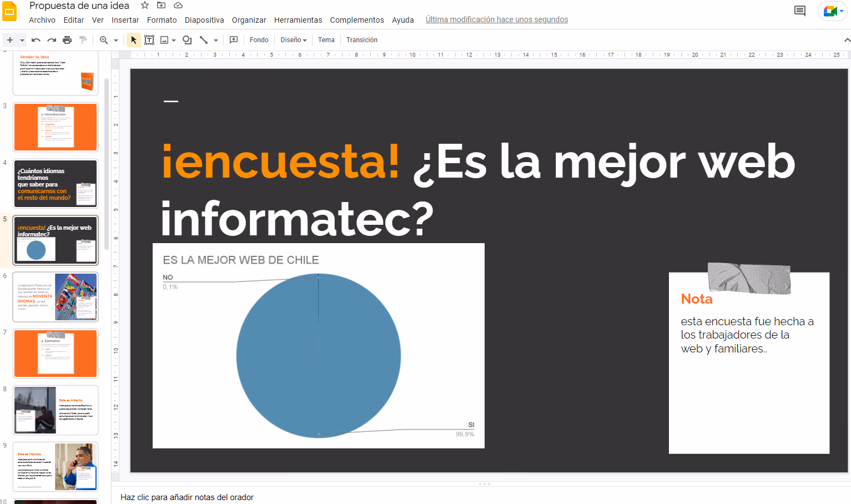Click the Fondo background button
Screen dimensions: 851x504
[259, 40]
